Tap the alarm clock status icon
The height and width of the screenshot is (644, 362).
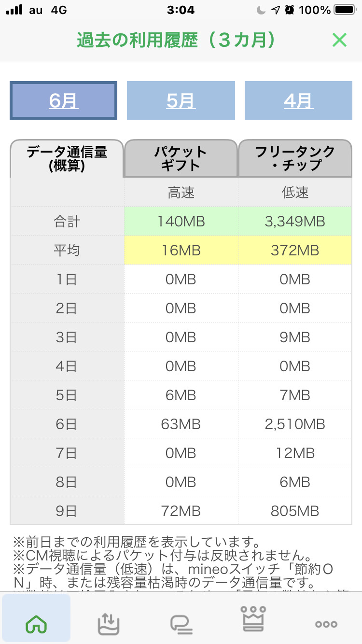click(x=290, y=10)
